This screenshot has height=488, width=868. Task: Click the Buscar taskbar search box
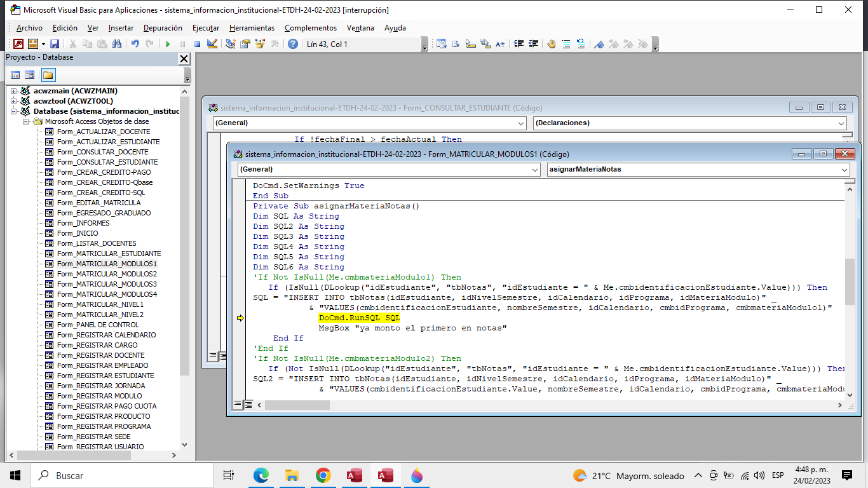coord(121,475)
